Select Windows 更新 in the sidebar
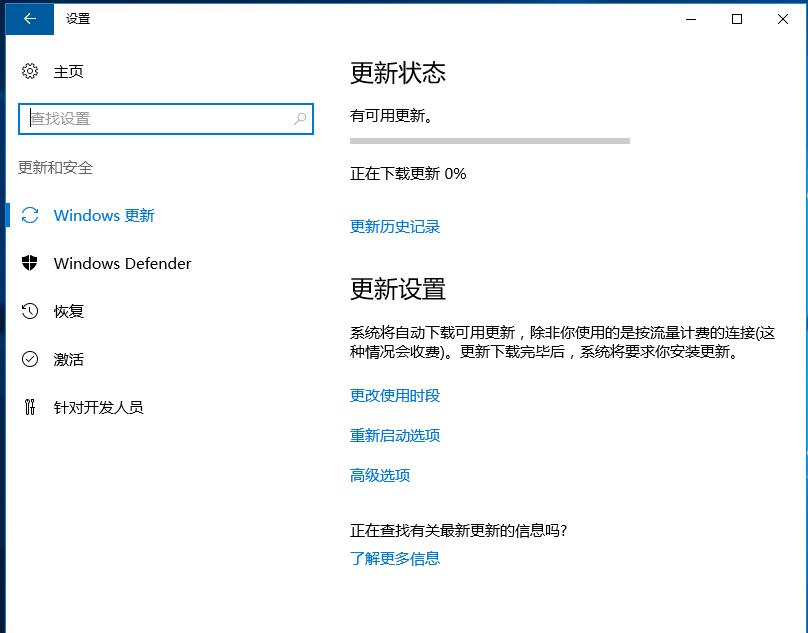 point(104,215)
